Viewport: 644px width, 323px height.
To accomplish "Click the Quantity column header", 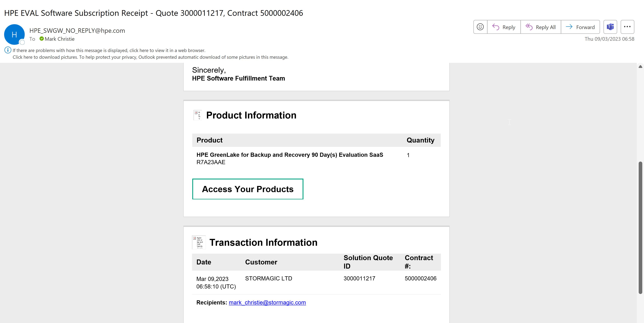I will coord(420,140).
